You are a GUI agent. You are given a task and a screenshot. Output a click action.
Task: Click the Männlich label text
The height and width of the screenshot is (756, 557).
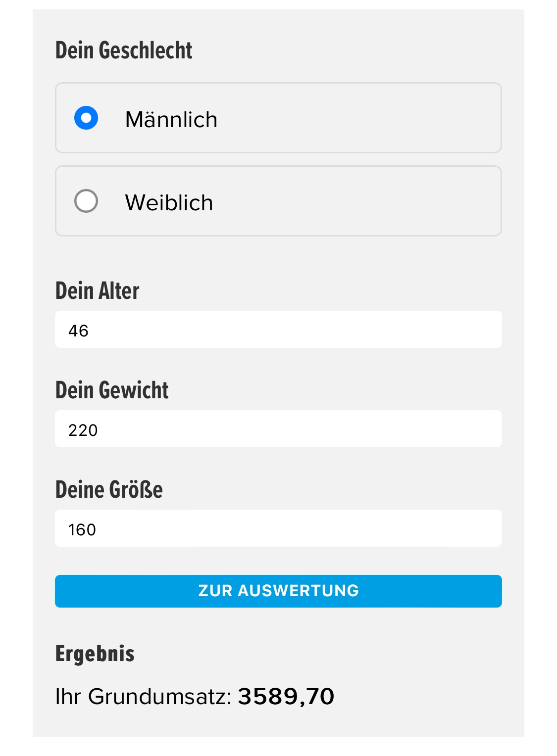(x=171, y=120)
